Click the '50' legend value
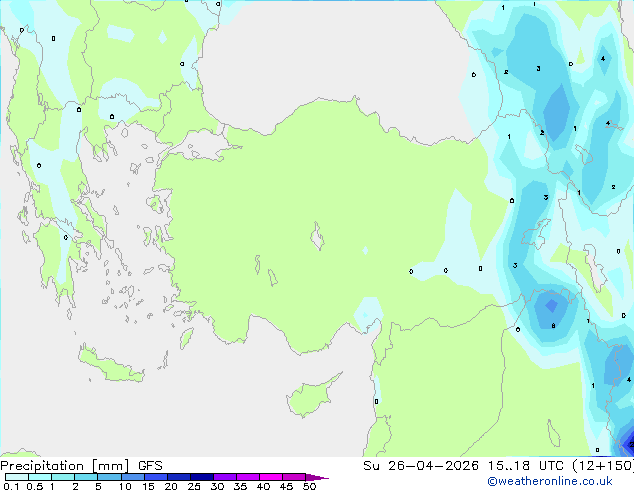Viewport: 634px width, 490px height. point(309,486)
